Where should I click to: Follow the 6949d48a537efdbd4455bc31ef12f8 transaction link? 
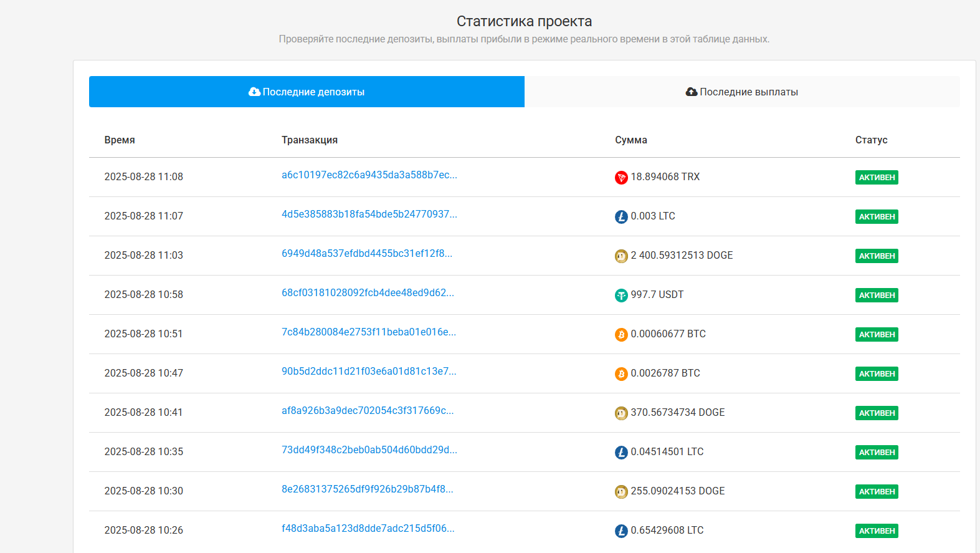click(366, 254)
